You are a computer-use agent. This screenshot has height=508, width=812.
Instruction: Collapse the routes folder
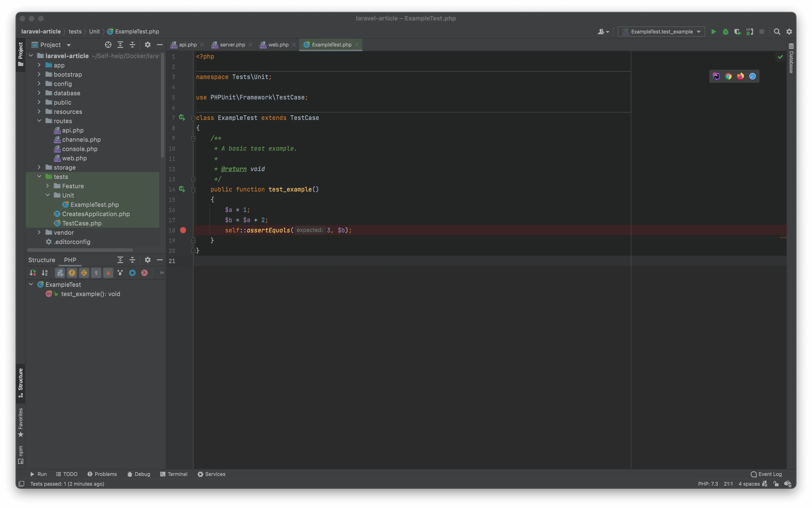(x=39, y=121)
